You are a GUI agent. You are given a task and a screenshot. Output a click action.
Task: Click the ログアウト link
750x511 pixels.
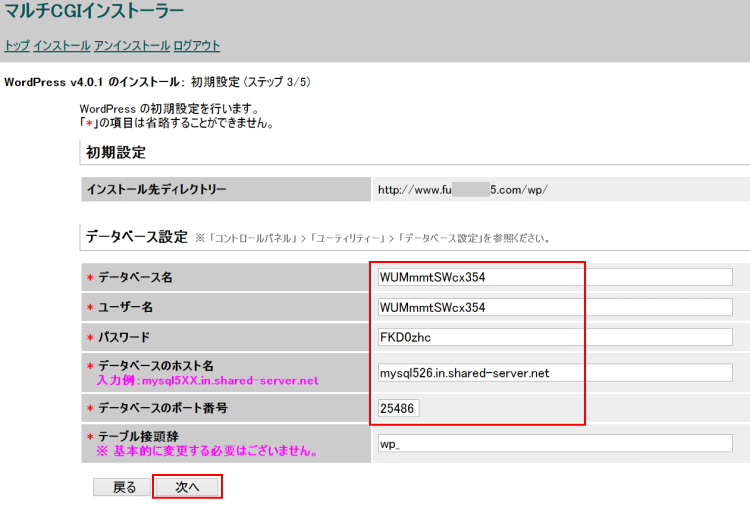pyautogui.click(x=196, y=46)
